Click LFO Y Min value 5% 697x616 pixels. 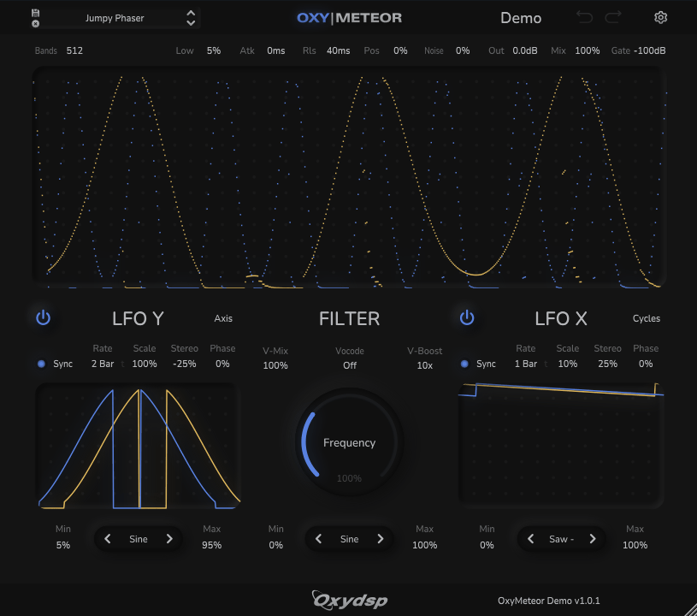[x=63, y=545]
